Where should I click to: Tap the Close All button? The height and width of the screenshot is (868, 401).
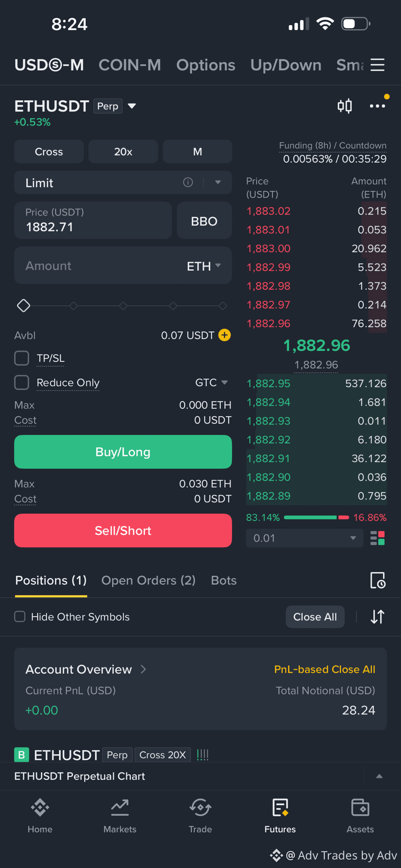(x=315, y=617)
